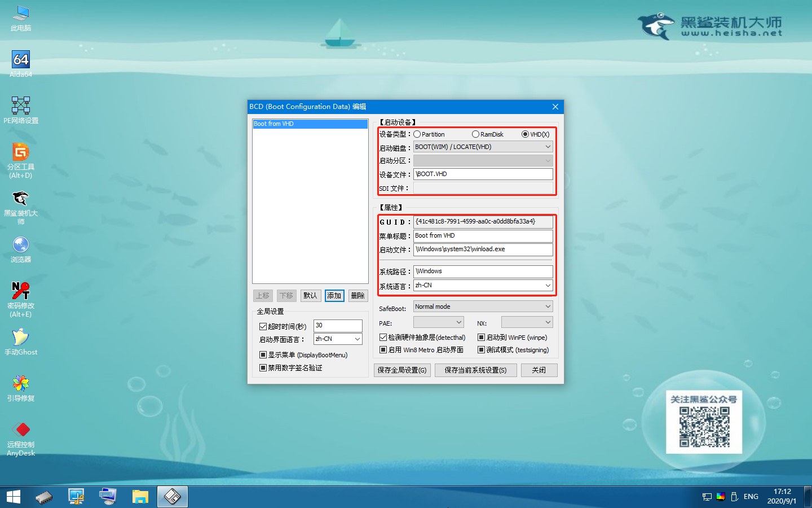Toggle 启动到 WinPE (winpe) checkbox
812x508 pixels.
[x=513, y=338]
